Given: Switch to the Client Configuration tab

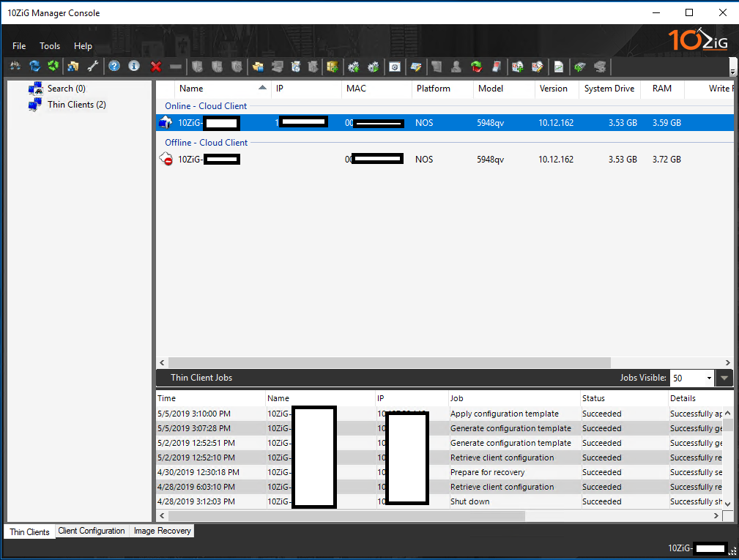Looking at the screenshot, I should pyautogui.click(x=92, y=531).
